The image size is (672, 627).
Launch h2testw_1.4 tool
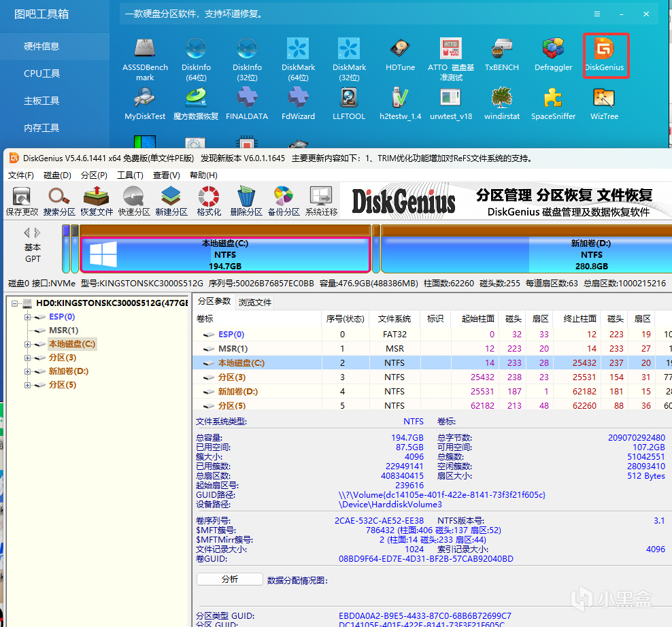(x=400, y=104)
